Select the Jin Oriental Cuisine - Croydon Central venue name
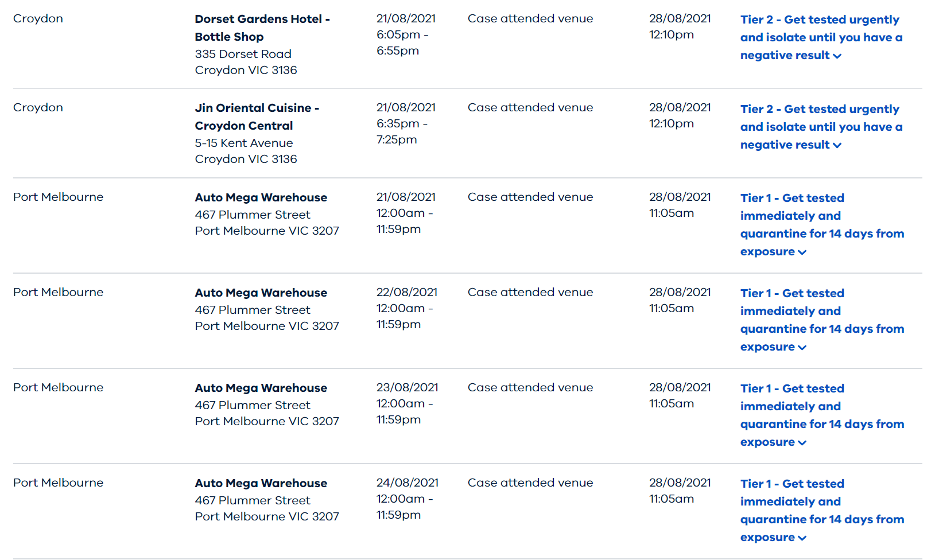The image size is (935, 560). (257, 116)
